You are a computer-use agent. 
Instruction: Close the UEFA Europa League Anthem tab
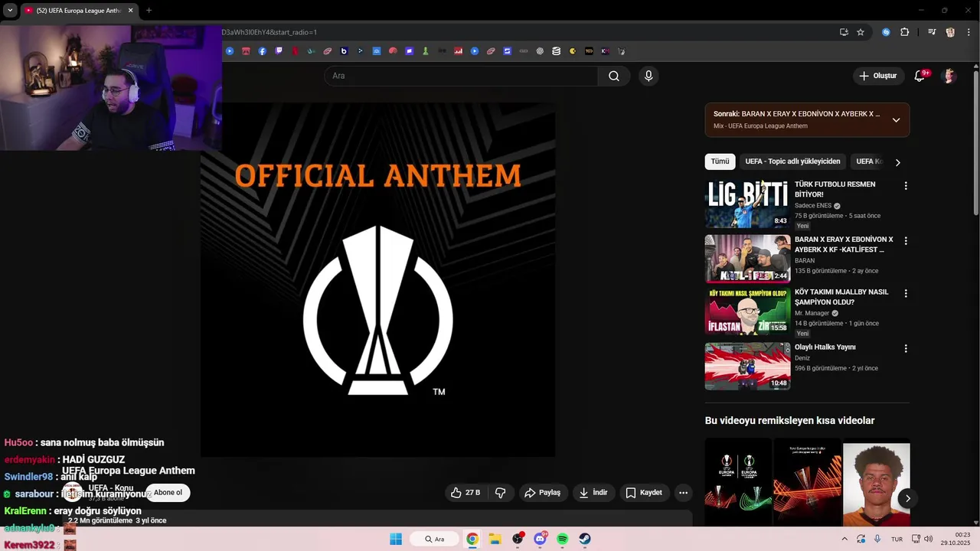coord(130,11)
